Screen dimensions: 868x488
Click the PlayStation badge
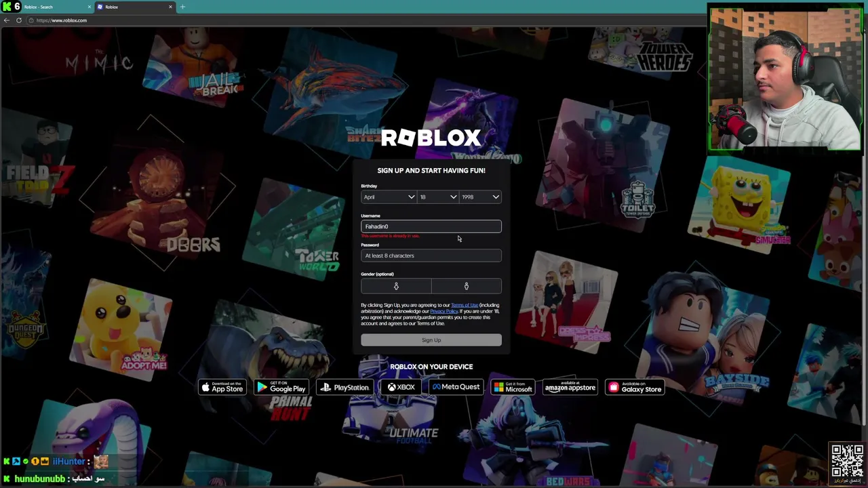pyautogui.click(x=345, y=387)
